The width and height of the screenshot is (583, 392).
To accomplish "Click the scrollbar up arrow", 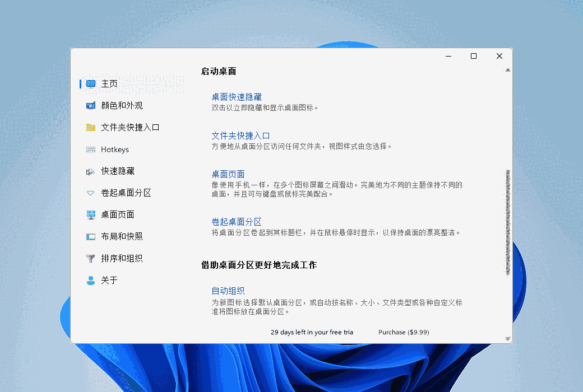I will pos(507,70).
